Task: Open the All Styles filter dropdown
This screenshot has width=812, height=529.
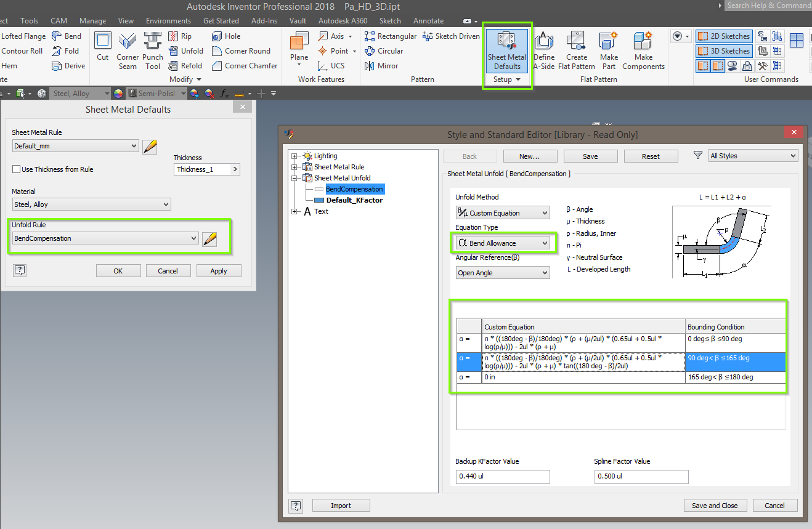Action: click(753, 156)
